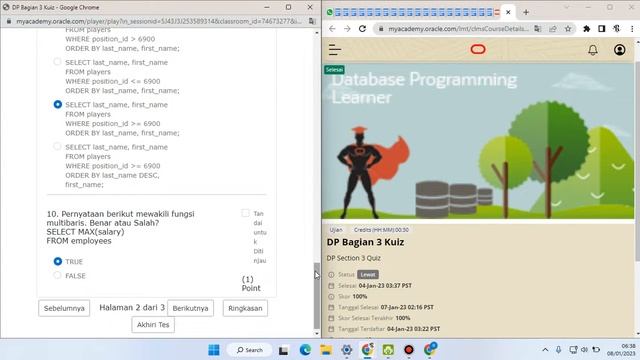This screenshot has width=640, height=360.
Task: Click the Lewat status badge
Action: (368, 275)
